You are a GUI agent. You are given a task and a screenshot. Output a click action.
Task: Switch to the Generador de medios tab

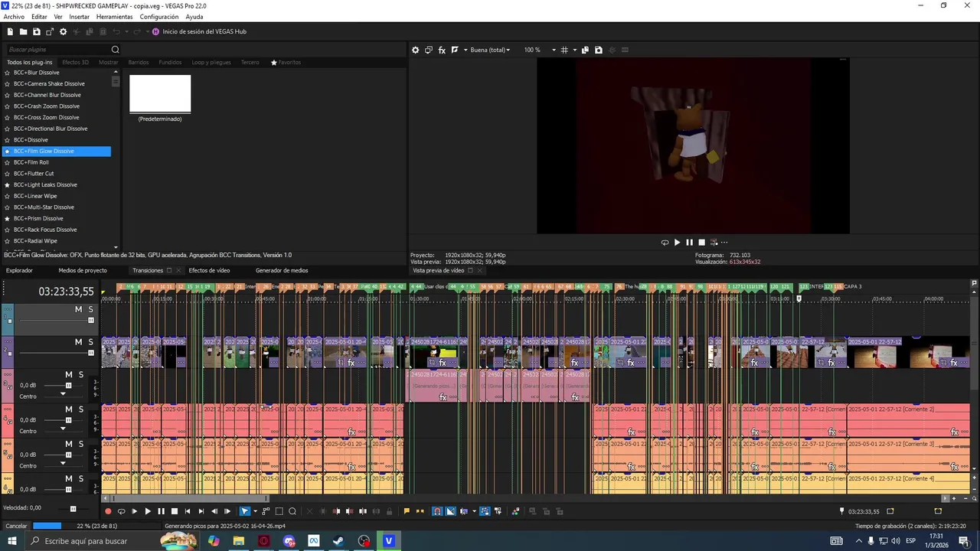[282, 270]
